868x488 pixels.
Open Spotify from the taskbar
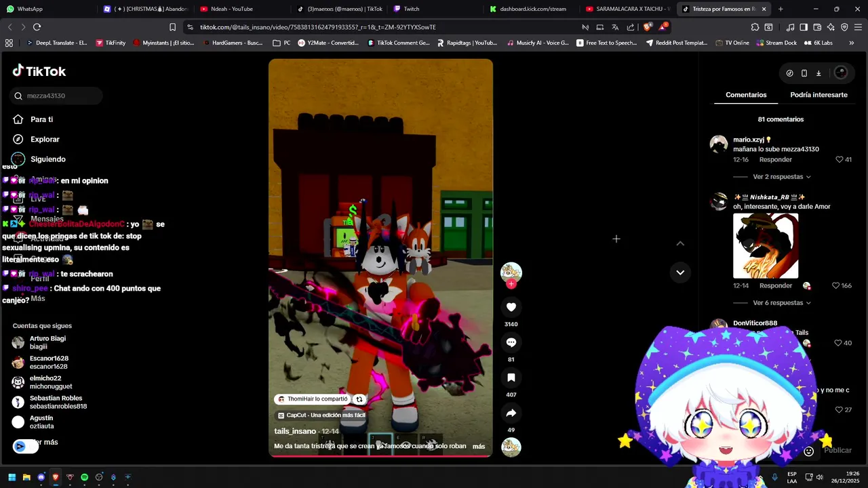85,477
